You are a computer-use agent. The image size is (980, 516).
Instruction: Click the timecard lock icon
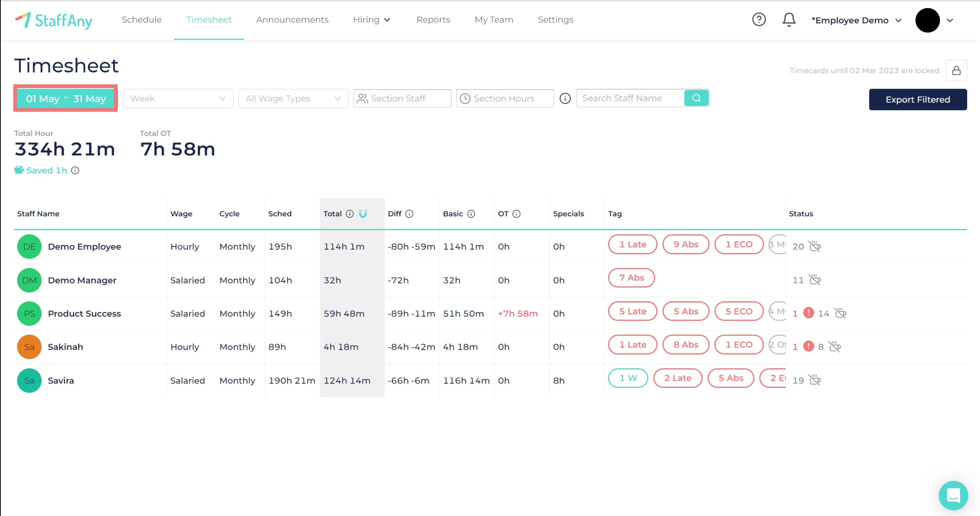tap(956, 71)
